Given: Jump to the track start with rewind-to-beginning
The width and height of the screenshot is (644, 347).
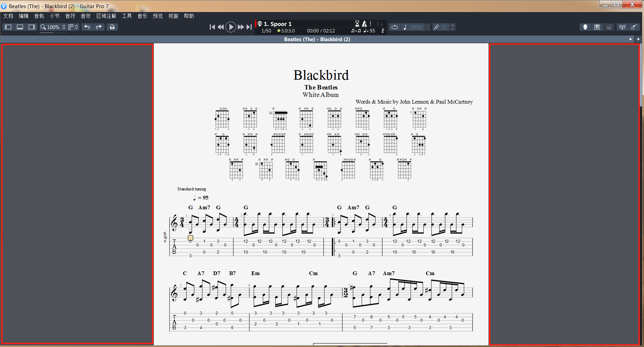Looking at the screenshot, I should pos(212,27).
